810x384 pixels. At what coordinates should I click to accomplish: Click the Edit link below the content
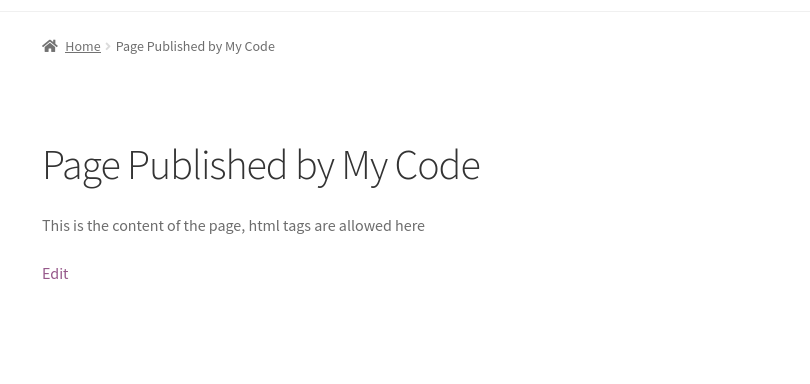[x=55, y=273]
